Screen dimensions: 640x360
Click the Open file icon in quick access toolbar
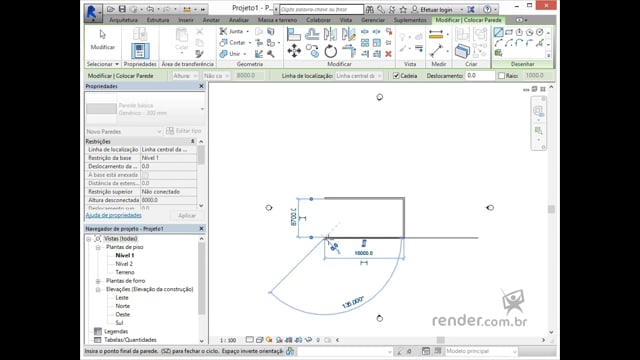point(111,9)
